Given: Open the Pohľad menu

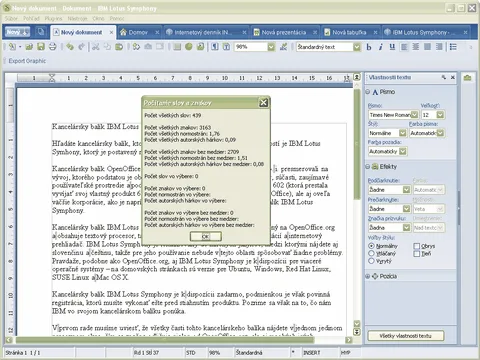Looking at the screenshot, I should (31, 18).
